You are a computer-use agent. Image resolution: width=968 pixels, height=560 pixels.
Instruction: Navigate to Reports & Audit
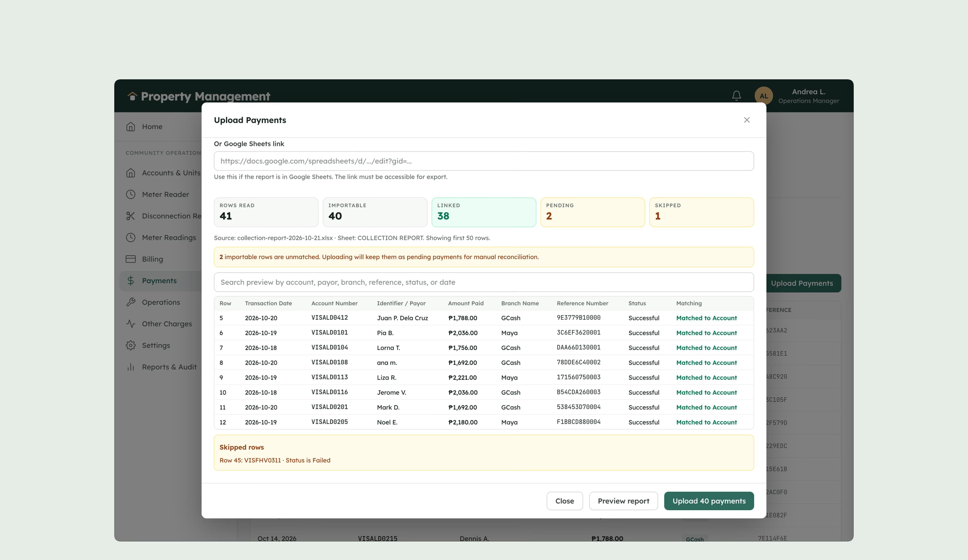point(169,367)
